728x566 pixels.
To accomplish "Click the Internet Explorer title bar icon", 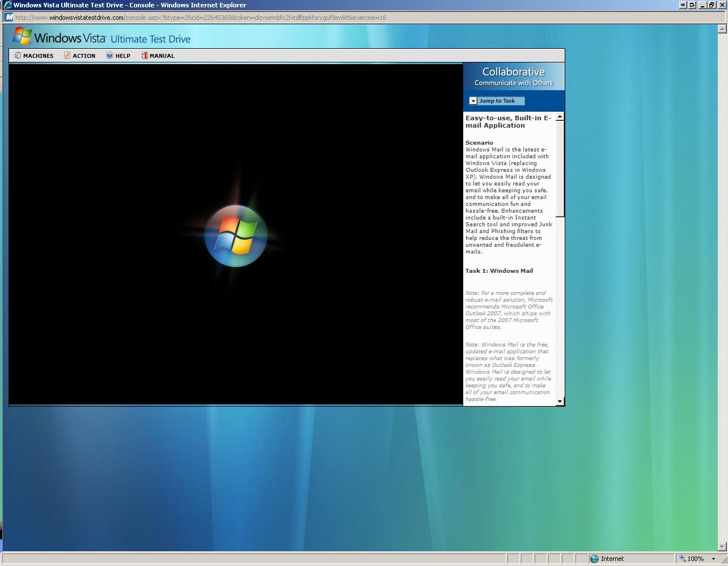I will click(7, 5).
